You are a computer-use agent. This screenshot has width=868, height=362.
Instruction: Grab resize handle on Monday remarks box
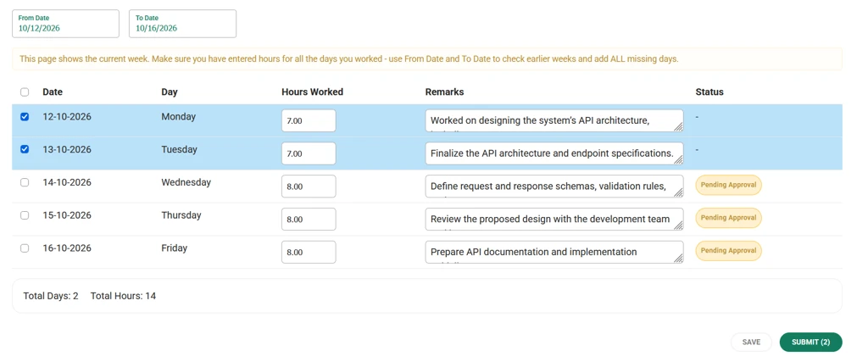point(679,127)
